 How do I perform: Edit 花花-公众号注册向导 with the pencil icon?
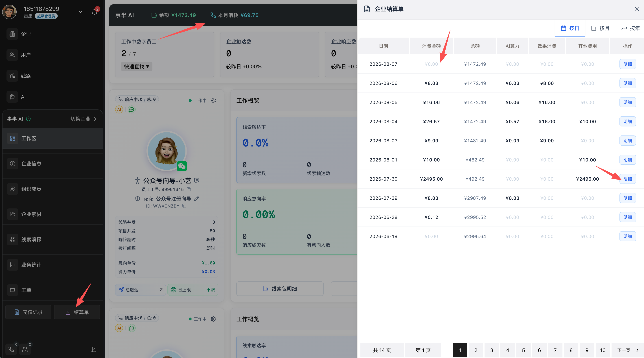196,199
